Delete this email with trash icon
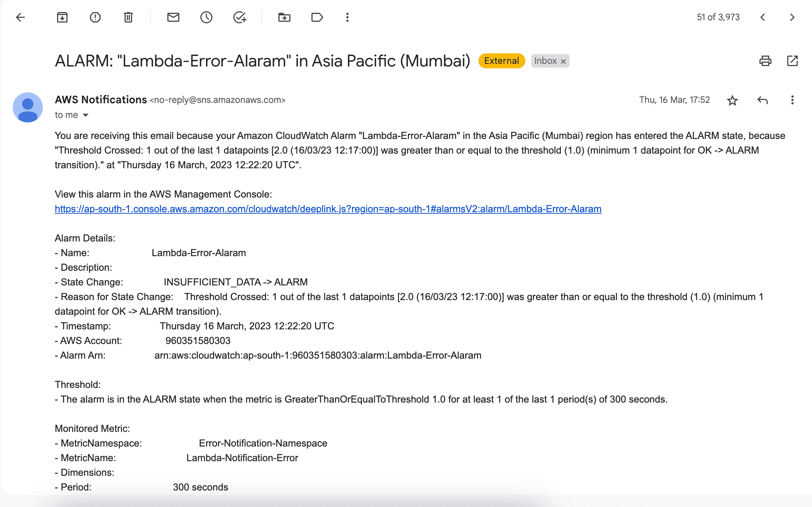The width and height of the screenshot is (812, 507). tap(128, 17)
